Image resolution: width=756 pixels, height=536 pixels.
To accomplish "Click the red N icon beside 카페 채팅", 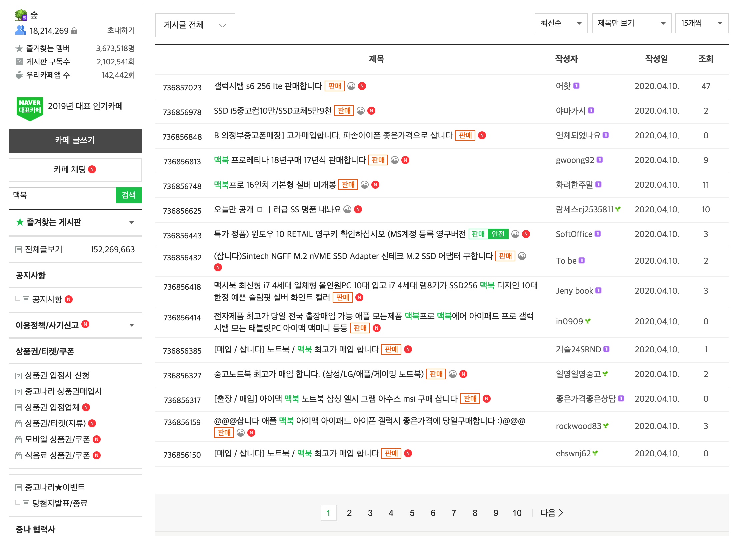I will [92, 169].
